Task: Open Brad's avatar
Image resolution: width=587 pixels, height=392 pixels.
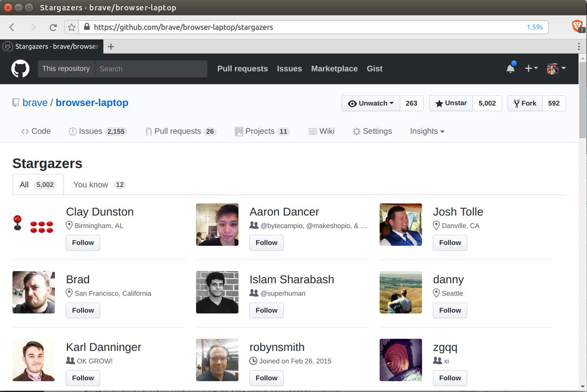Action: [x=33, y=292]
